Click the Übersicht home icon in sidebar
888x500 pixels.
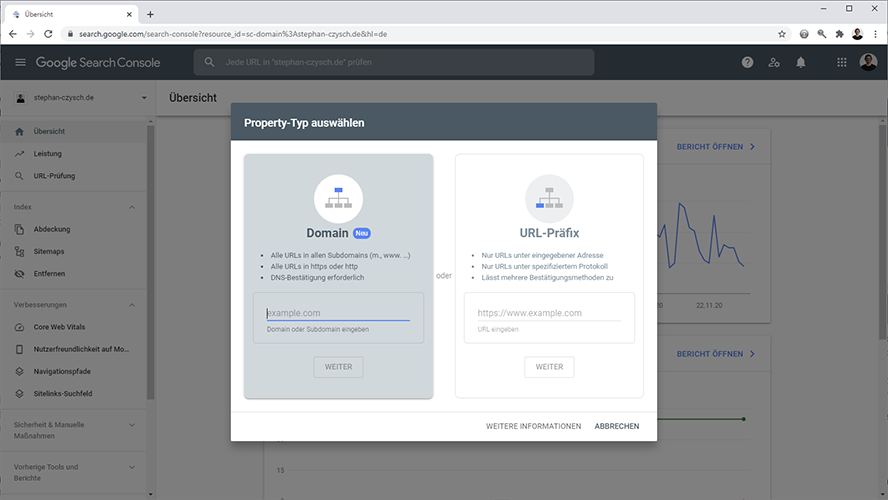point(19,131)
